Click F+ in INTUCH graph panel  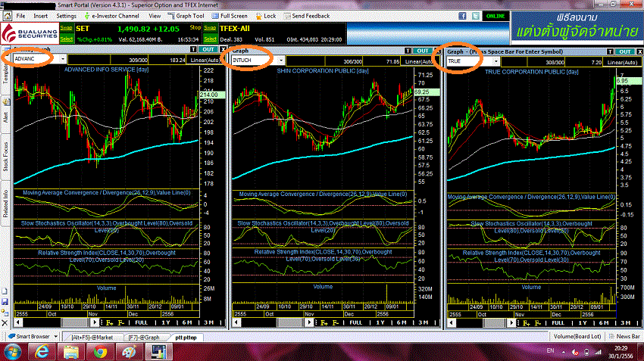click(x=324, y=323)
